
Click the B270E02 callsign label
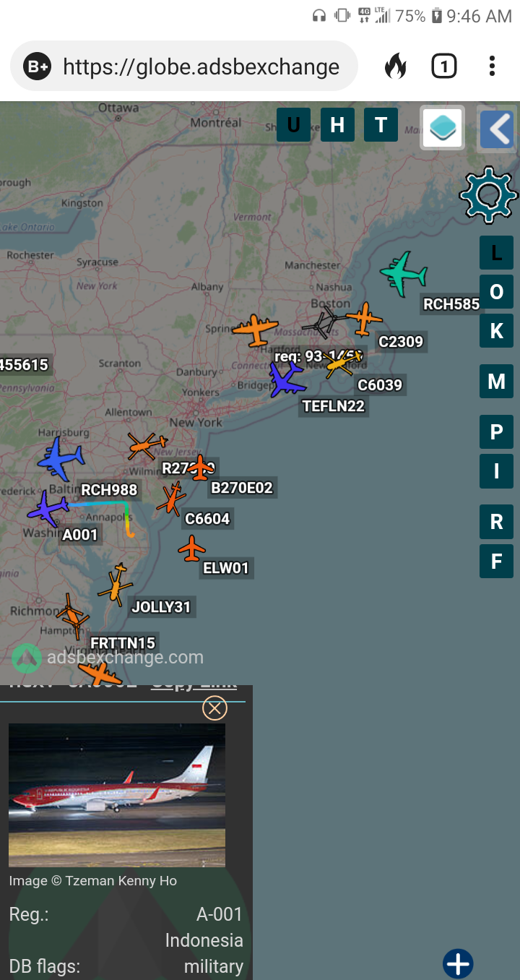pos(242,488)
